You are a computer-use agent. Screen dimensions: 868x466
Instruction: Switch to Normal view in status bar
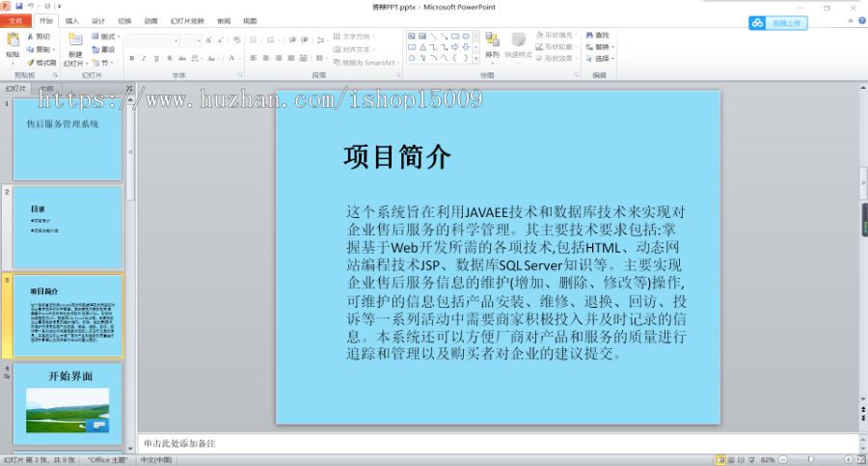[x=720, y=460]
